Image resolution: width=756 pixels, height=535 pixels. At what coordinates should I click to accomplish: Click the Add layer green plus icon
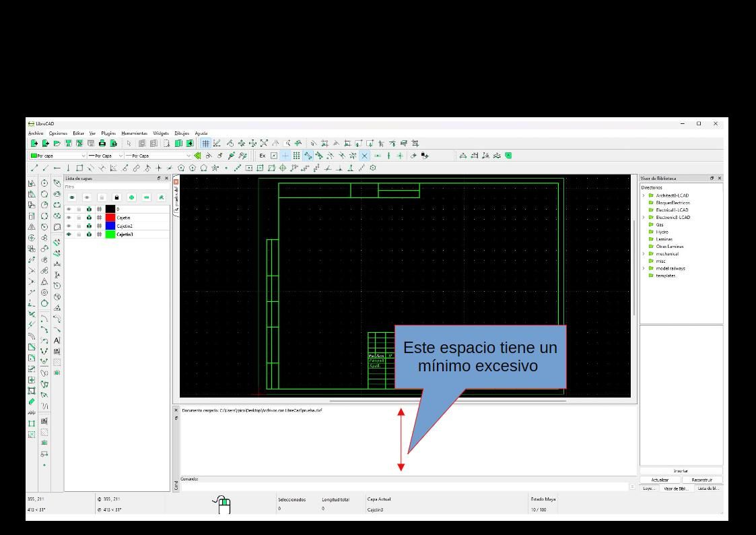coord(131,197)
